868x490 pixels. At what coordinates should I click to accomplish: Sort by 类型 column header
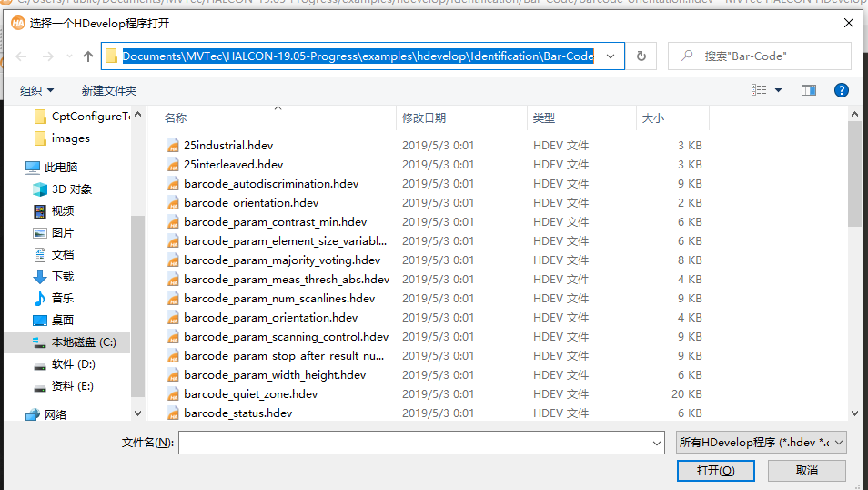(x=543, y=118)
